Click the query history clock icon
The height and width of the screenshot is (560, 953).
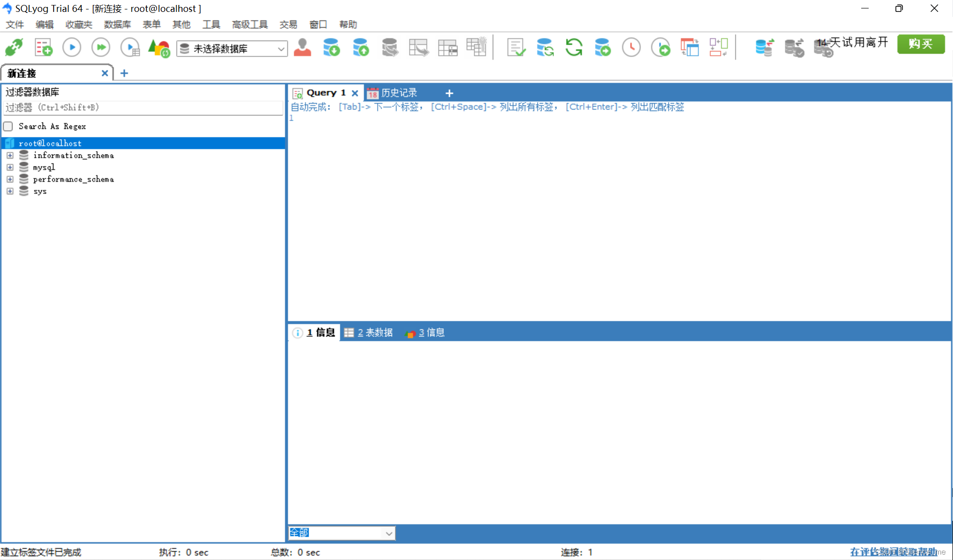tap(631, 48)
